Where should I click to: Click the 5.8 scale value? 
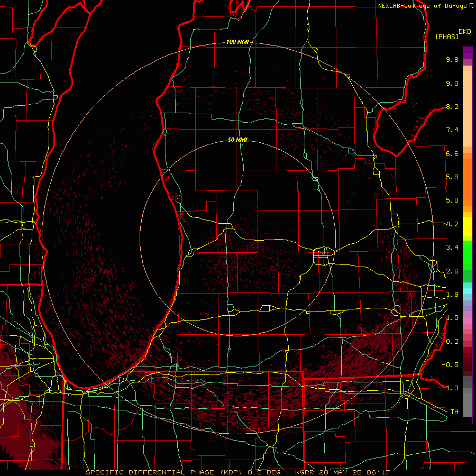pyautogui.click(x=452, y=177)
